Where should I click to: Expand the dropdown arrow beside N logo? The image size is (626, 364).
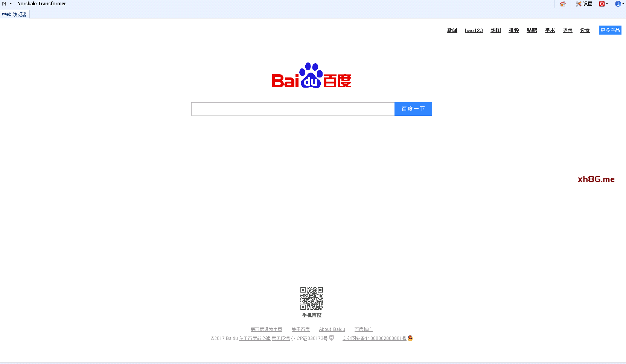point(11,4)
